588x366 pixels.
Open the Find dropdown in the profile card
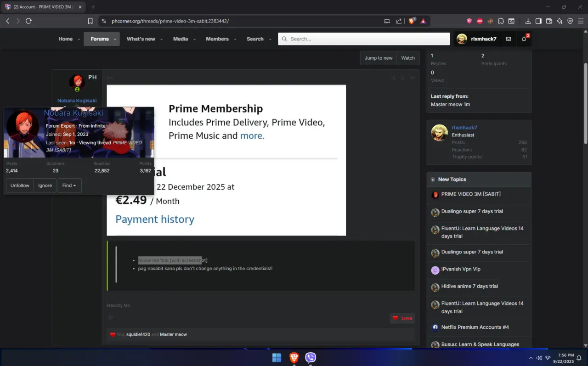[69, 186]
